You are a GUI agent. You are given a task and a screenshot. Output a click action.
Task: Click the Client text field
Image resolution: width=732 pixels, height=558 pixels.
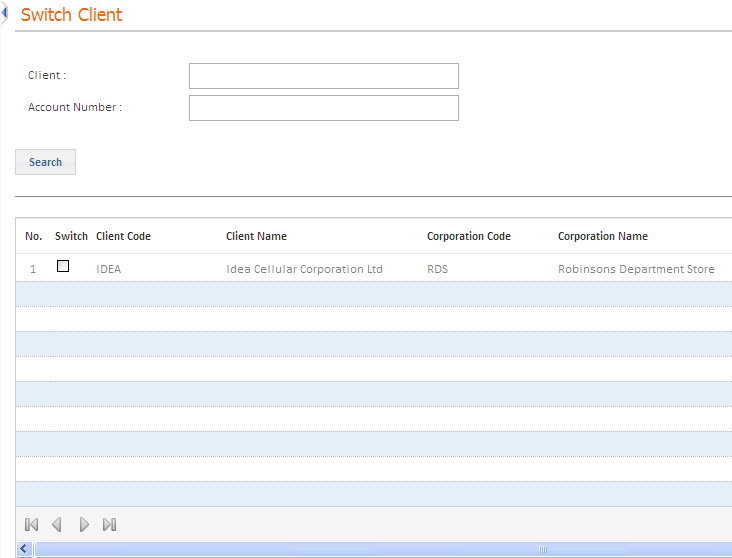click(323, 76)
